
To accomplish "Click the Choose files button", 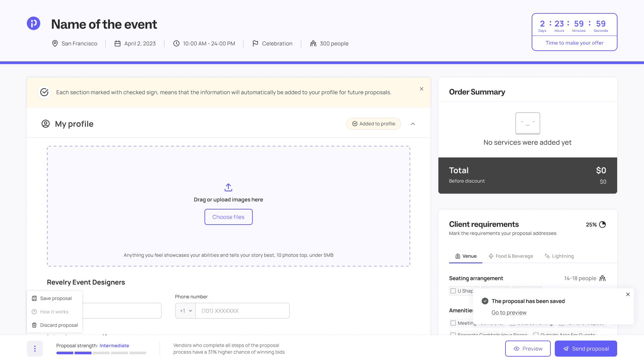I will 228,217.
